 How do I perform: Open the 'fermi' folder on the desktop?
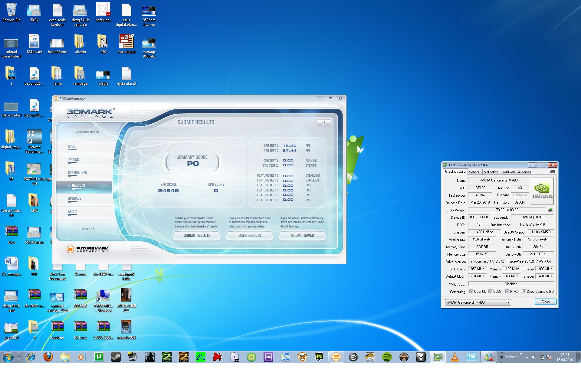coord(57,76)
